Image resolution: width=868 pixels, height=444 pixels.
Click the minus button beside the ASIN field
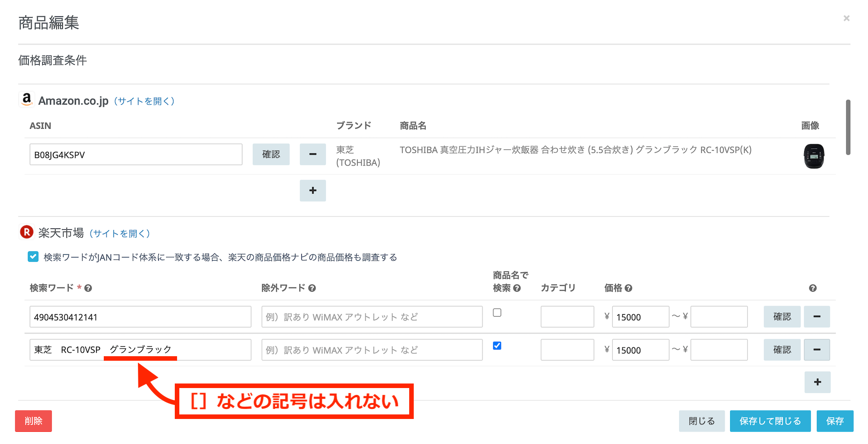[313, 154]
